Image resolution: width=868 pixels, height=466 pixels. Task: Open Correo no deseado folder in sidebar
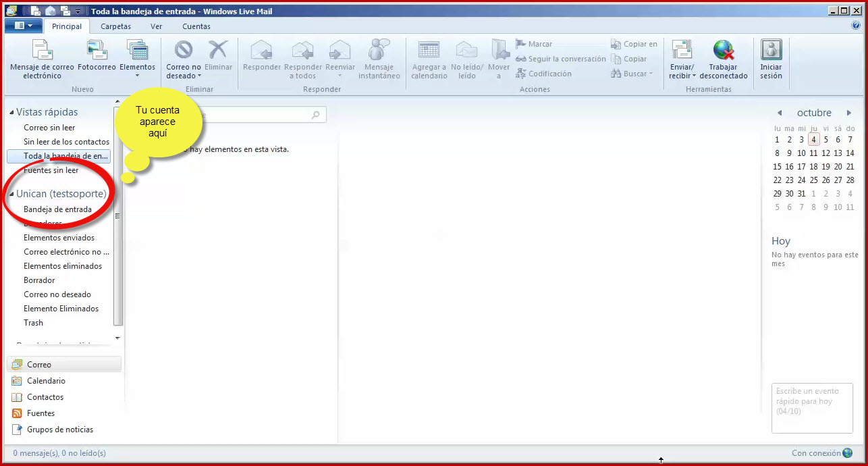click(57, 294)
